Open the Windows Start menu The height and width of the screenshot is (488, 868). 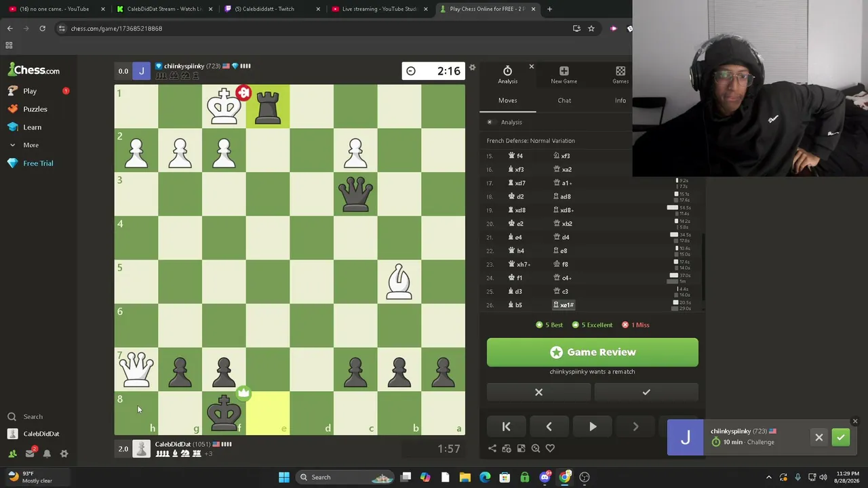(x=284, y=477)
